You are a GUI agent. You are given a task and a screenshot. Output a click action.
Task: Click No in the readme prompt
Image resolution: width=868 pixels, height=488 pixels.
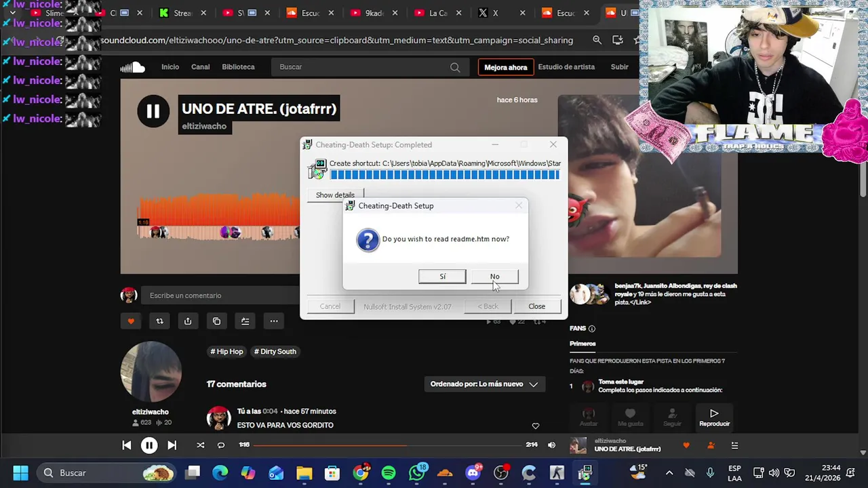point(494,277)
